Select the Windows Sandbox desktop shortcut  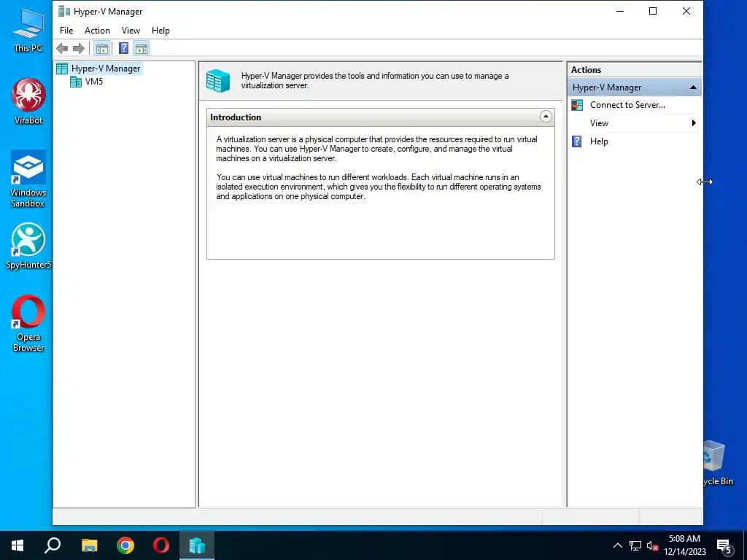[x=28, y=179]
